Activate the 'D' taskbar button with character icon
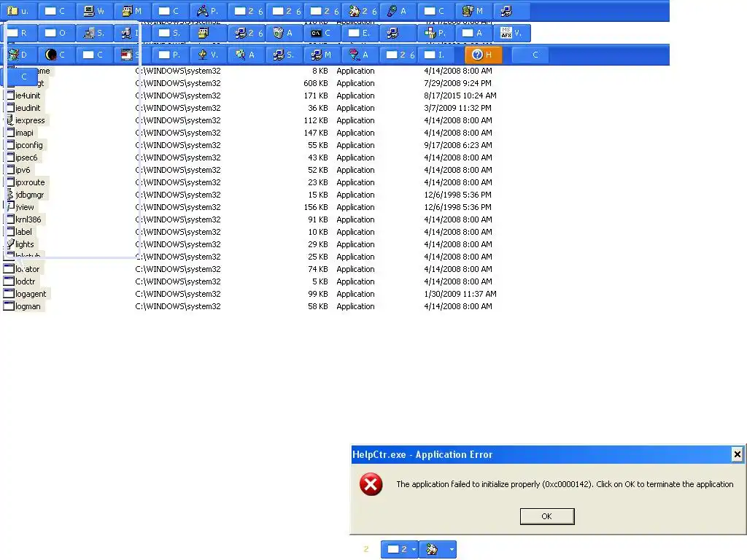The image size is (747, 560). tap(18, 55)
